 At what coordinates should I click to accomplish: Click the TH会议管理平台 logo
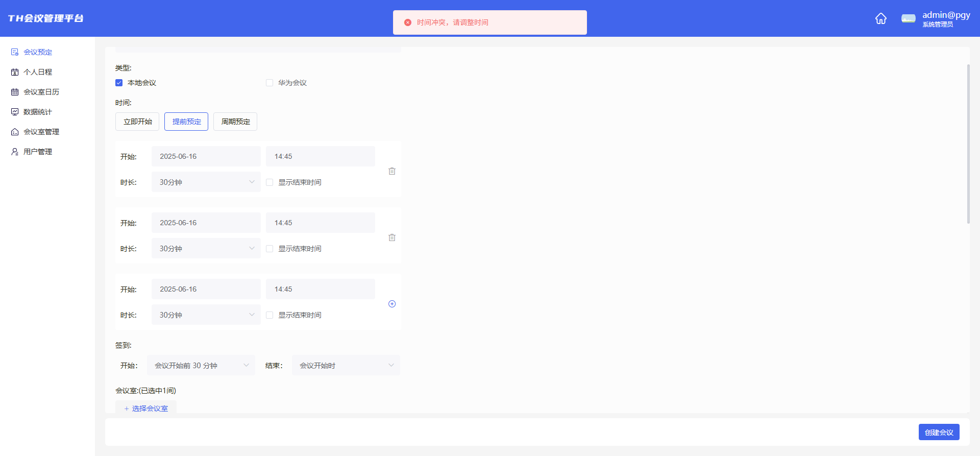(x=46, y=18)
